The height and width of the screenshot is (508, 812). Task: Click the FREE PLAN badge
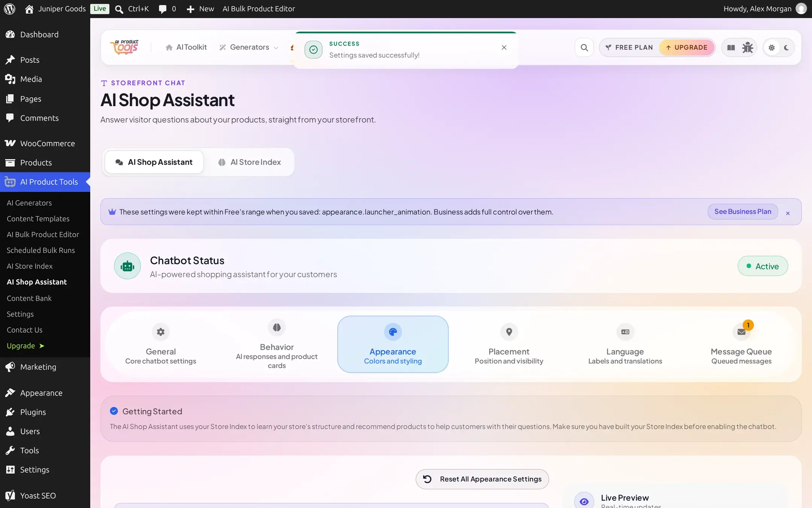click(x=629, y=47)
